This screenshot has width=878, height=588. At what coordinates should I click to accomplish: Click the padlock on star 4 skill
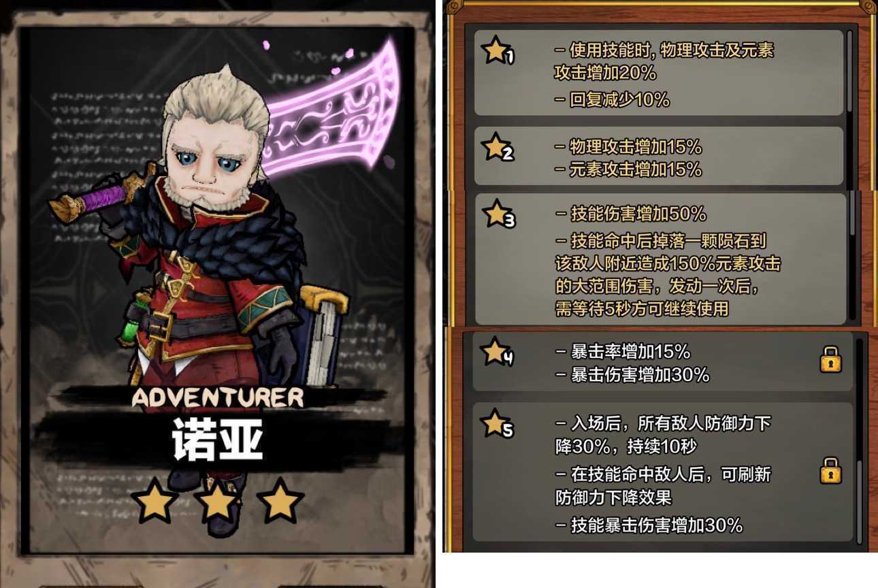(x=830, y=359)
